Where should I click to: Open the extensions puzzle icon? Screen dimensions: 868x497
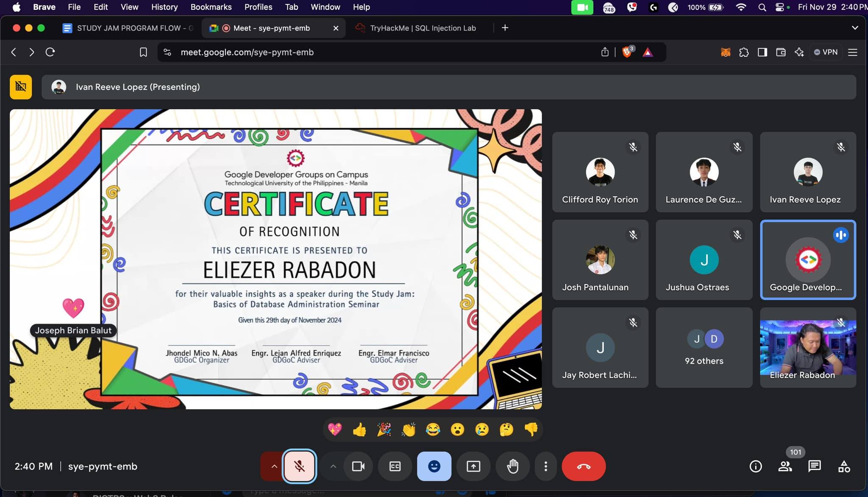tap(744, 52)
